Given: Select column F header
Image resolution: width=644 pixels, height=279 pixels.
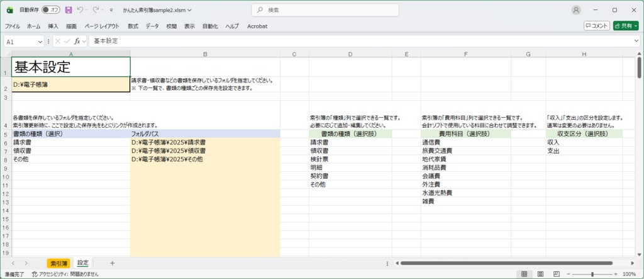Looking at the screenshot, I should (x=466, y=54).
